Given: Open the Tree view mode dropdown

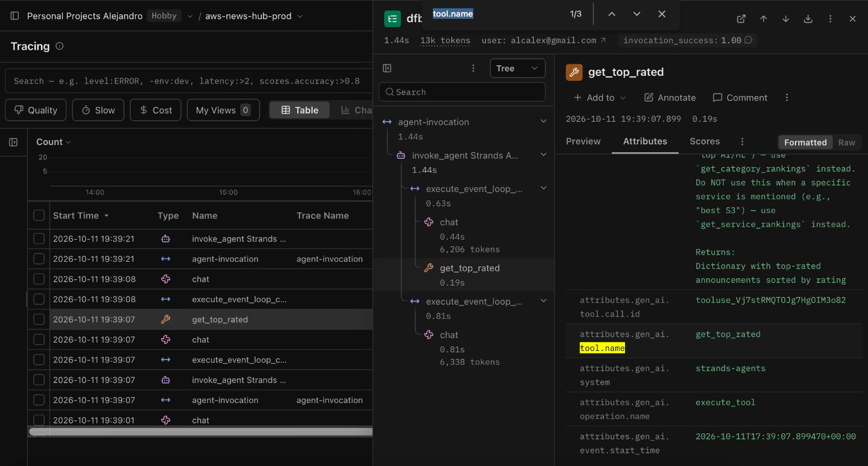Looking at the screenshot, I should [x=518, y=68].
